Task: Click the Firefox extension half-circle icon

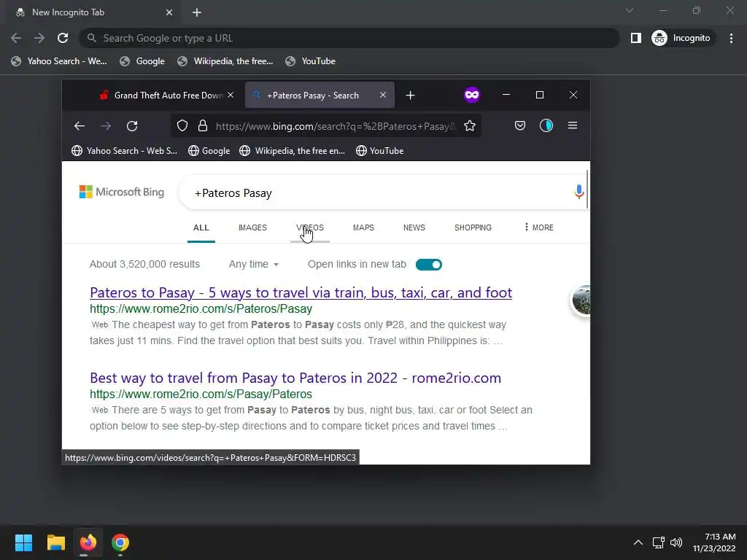Action: 546,125
